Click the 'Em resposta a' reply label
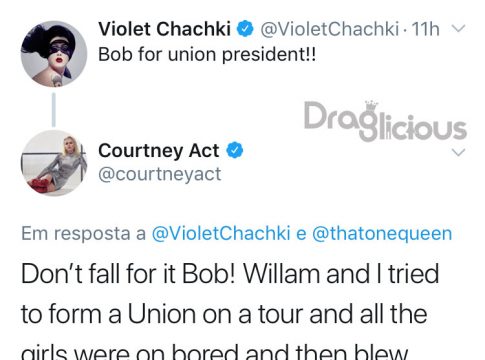This screenshot has height=360, width=485. 84,233
